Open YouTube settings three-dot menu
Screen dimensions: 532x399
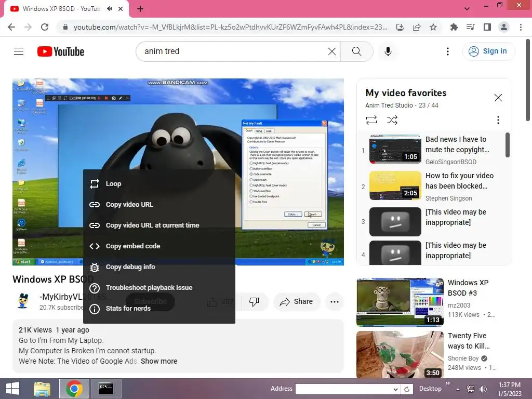[x=448, y=51]
